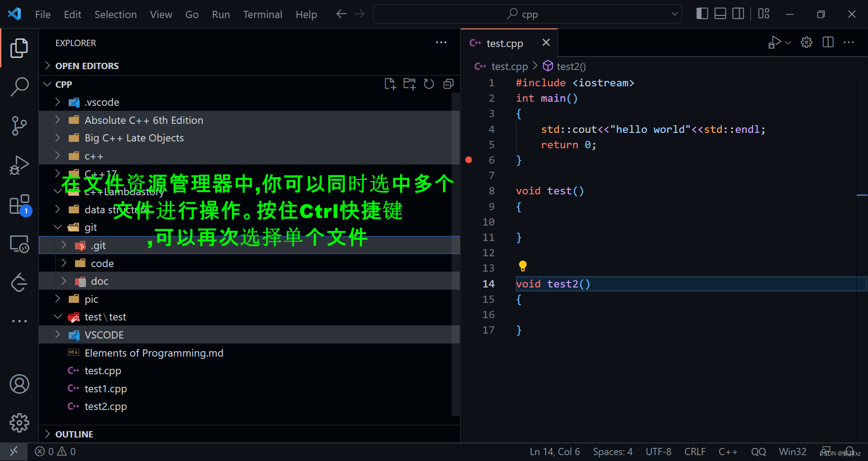Select language mode C++ in status bar

[728, 452]
